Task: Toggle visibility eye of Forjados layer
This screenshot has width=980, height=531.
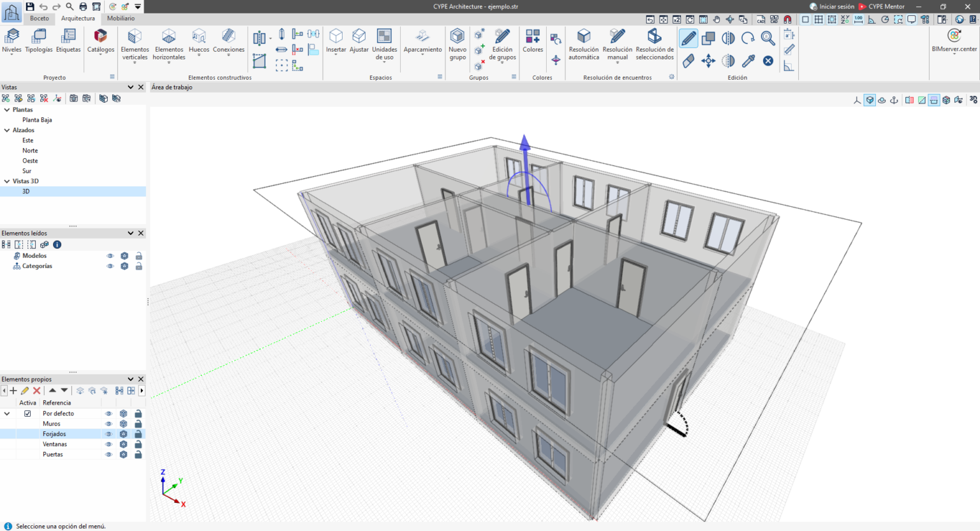Action: pos(108,434)
